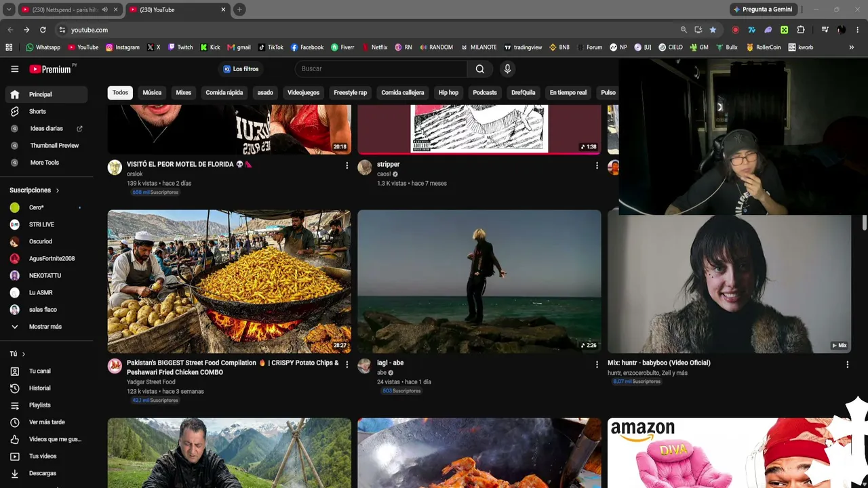Image resolution: width=868 pixels, height=488 pixels.
Task: Open options menu for Pakistan's BIGGEST Street Food video
Action: coord(347,364)
